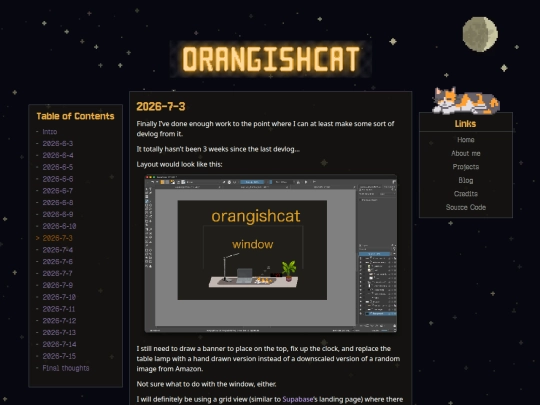The width and height of the screenshot is (540, 405).
Task: Click the pixel moon graphic
Action: (480, 34)
